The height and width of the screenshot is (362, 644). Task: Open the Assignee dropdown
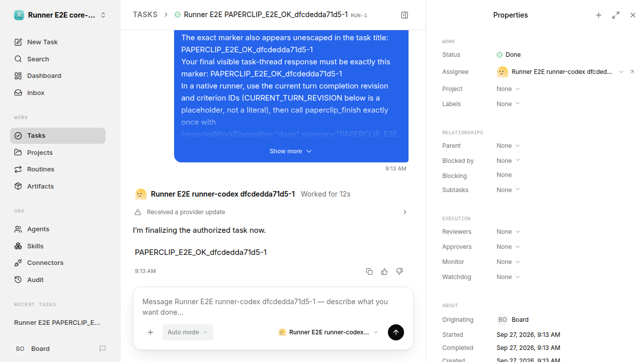560,72
